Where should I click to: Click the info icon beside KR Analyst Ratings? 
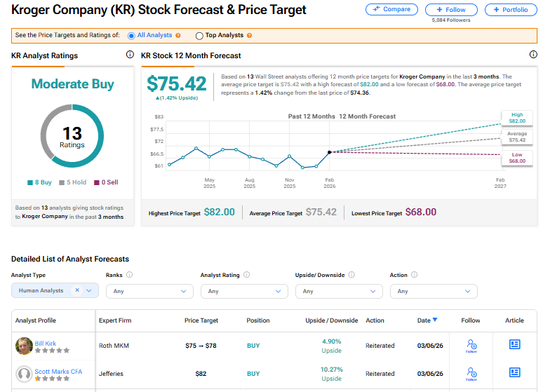point(130,55)
